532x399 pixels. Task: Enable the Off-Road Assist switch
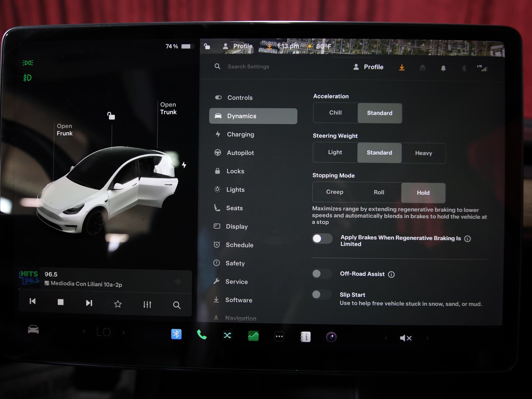coord(321,274)
